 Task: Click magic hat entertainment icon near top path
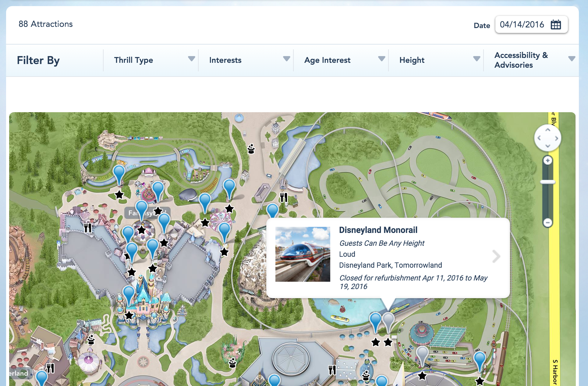click(x=251, y=149)
